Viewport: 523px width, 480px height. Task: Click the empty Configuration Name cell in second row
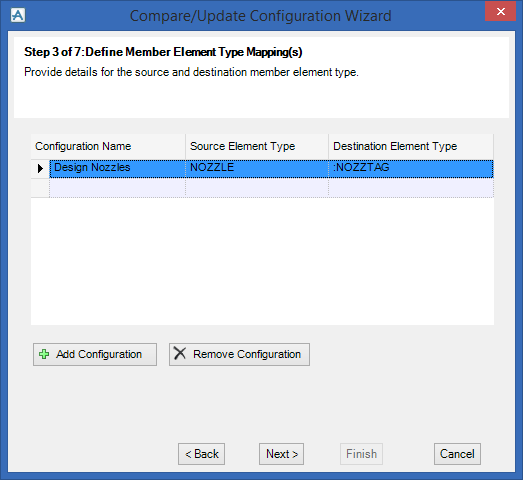click(x=117, y=188)
